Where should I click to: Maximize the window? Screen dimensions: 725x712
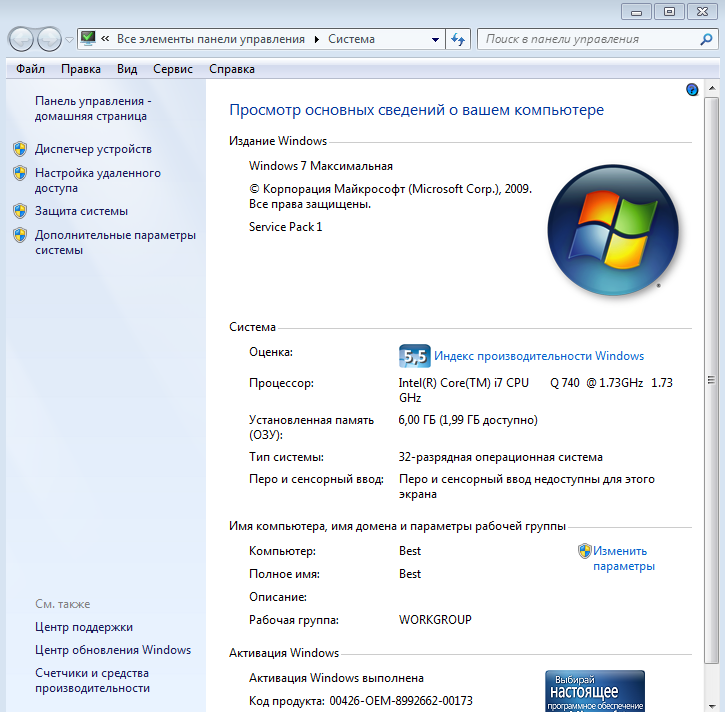(x=670, y=12)
